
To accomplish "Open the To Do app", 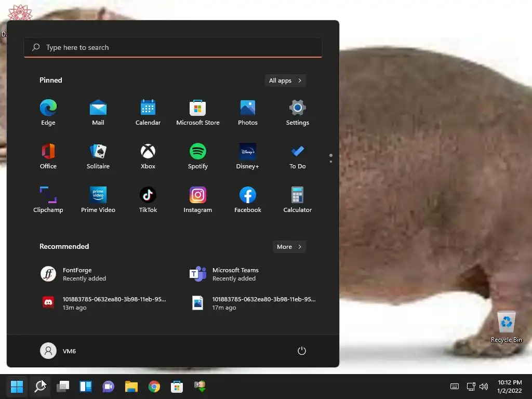I will coord(298,156).
